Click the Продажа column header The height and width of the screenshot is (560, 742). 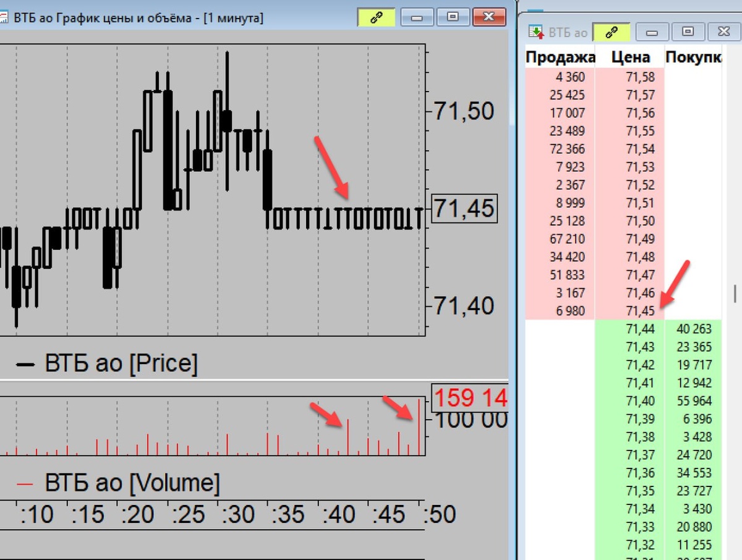tap(560, 57)
